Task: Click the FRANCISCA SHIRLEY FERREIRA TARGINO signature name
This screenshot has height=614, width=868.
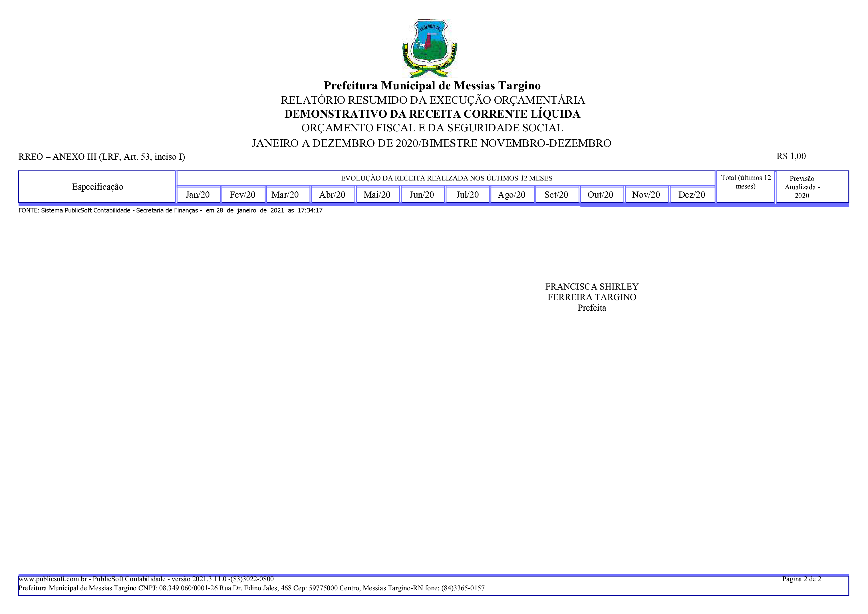Action: click(592, 292)
